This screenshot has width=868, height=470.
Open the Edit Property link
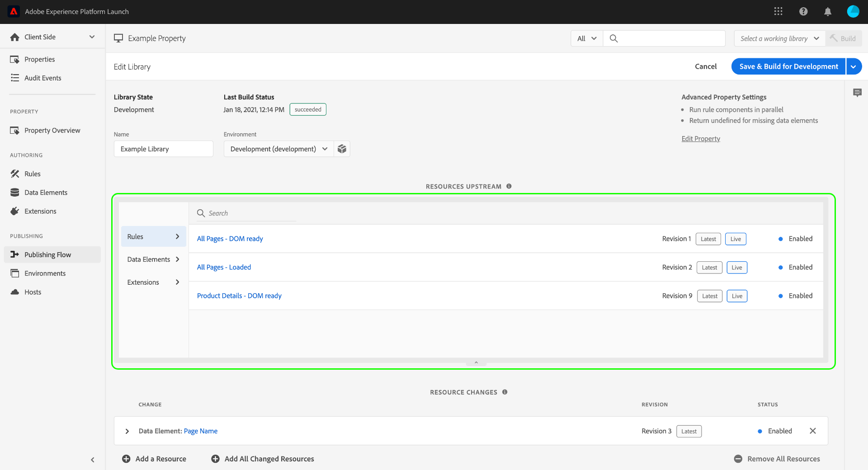tap(701, 139)
